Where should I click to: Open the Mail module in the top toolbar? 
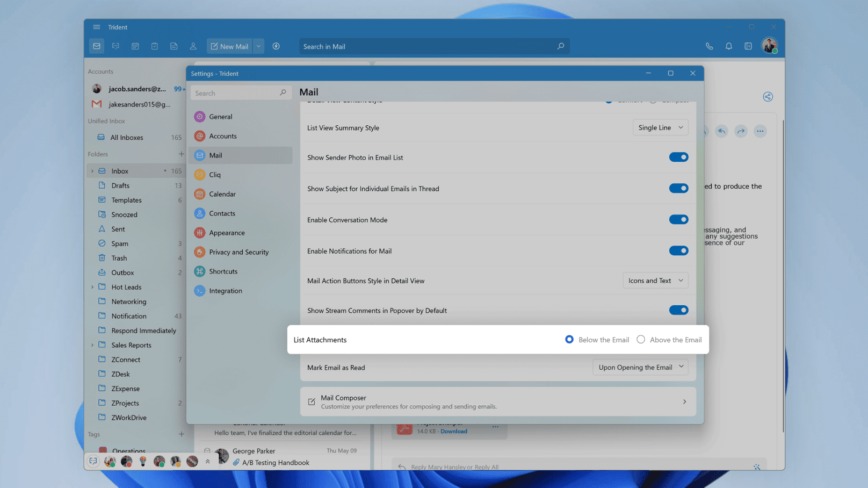coord(97,46)
